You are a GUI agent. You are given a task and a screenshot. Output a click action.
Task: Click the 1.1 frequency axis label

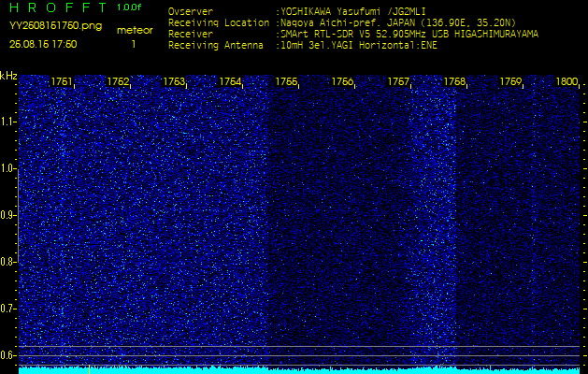[7, 122]
